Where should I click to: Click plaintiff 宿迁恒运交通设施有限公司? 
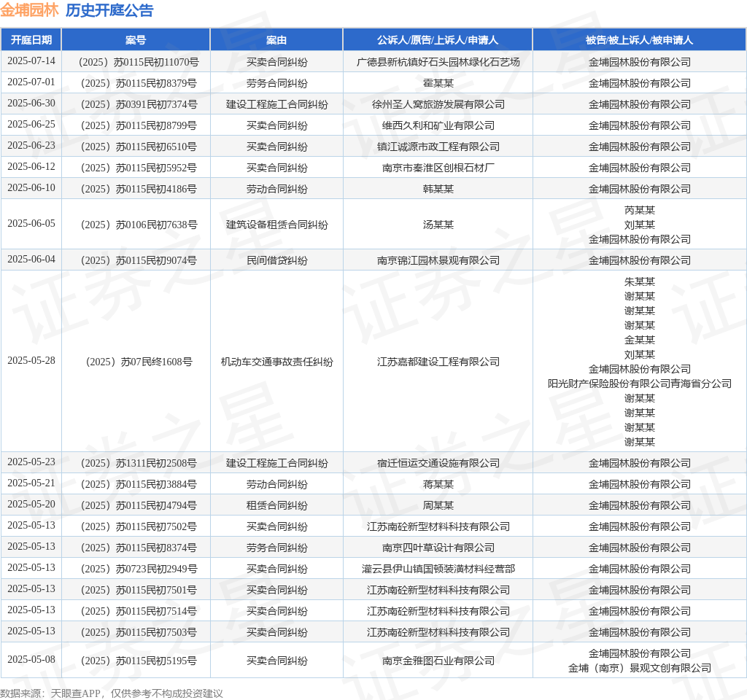coord(438,463)
